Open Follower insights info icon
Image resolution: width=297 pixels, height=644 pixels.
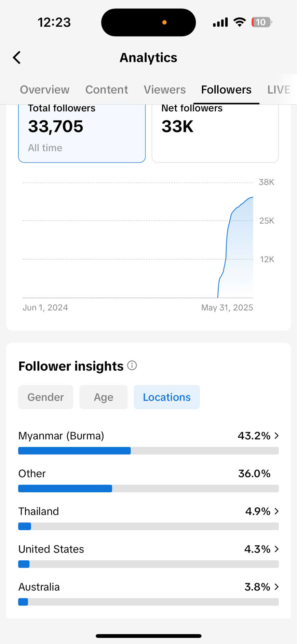[132, 366]
